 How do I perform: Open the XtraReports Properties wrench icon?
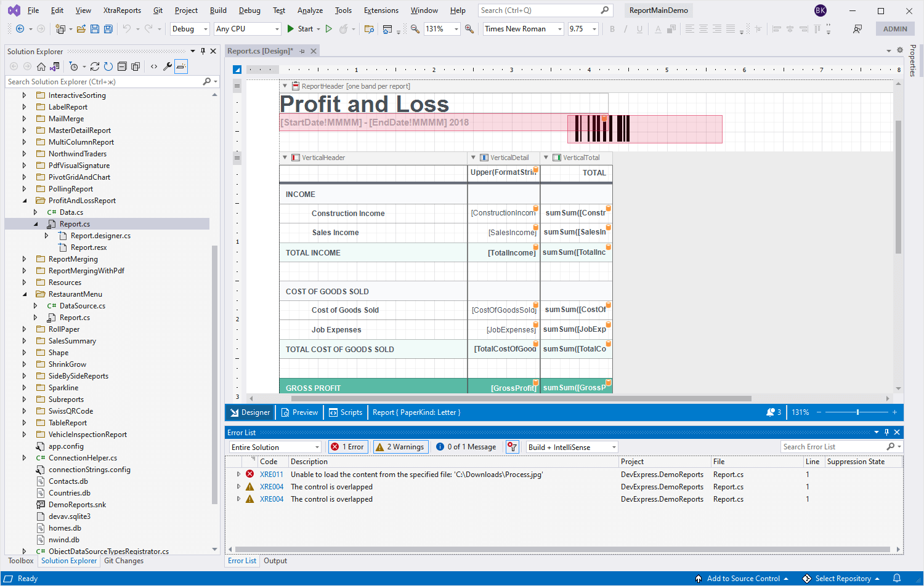(x=167, y=66)
